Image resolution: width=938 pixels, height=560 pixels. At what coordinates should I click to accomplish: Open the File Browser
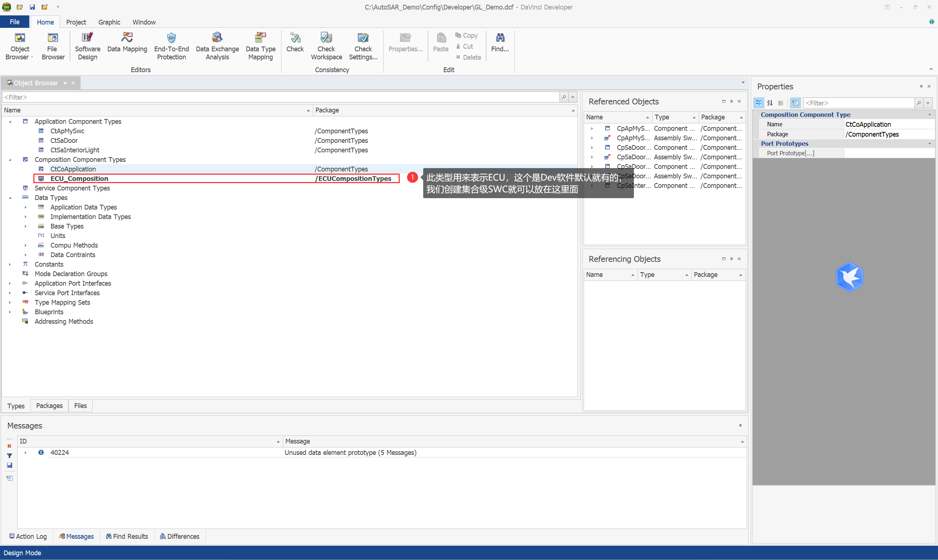click(x=53, y=47)
